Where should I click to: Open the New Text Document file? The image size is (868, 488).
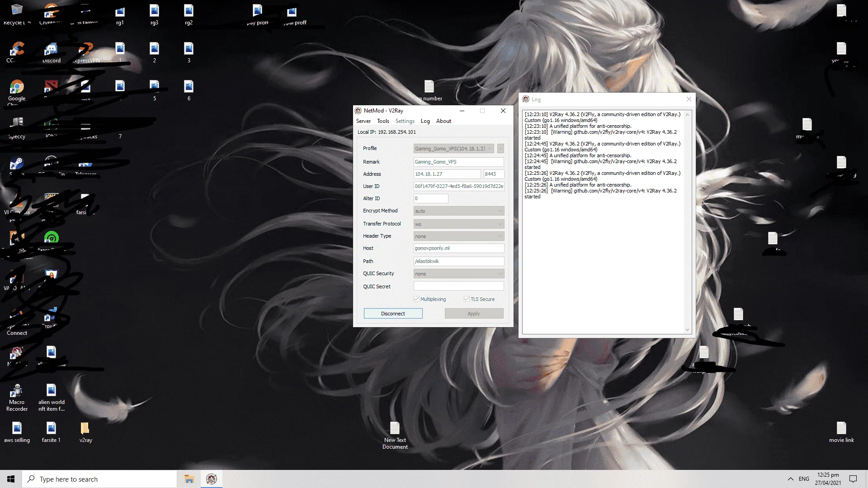[x=395, y=436]
